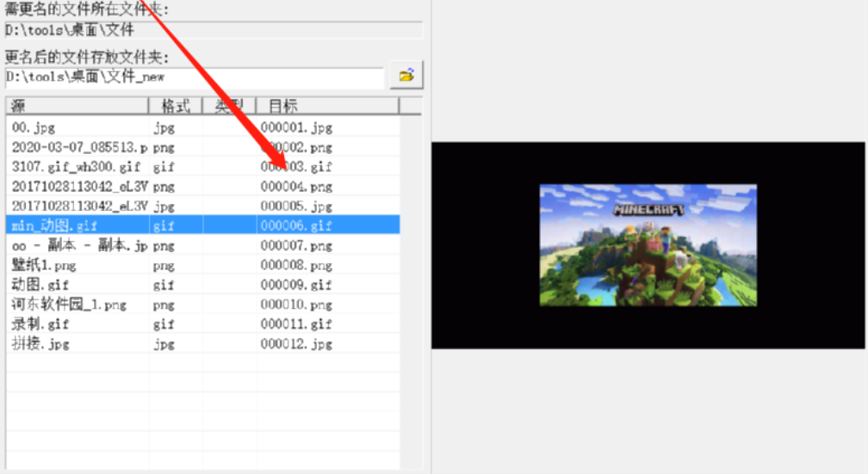The width and height of the screenshot is (868, 474).
Task: Select the 20171028113042_eL3V jpg source row
Action: click(202, 206)
